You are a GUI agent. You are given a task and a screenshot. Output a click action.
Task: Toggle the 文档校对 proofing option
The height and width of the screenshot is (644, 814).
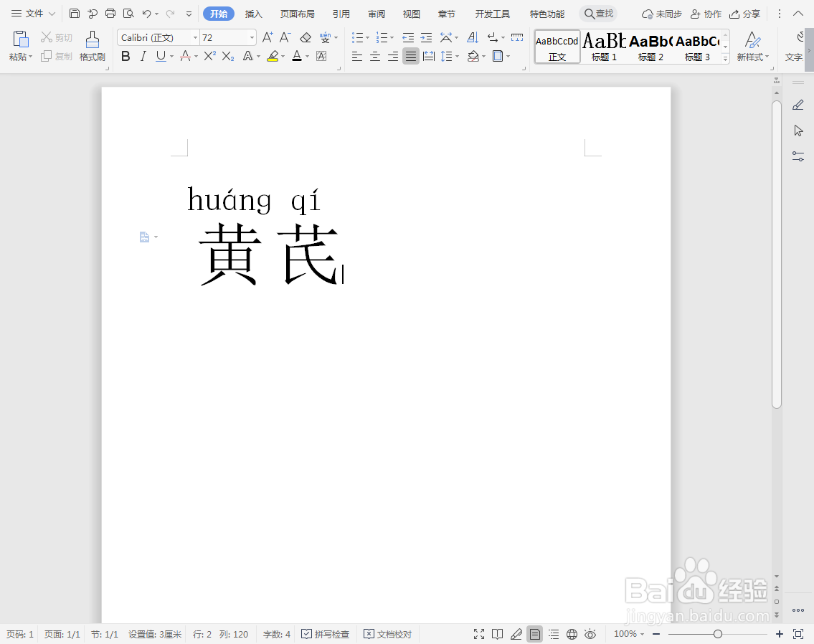(387, 634)
